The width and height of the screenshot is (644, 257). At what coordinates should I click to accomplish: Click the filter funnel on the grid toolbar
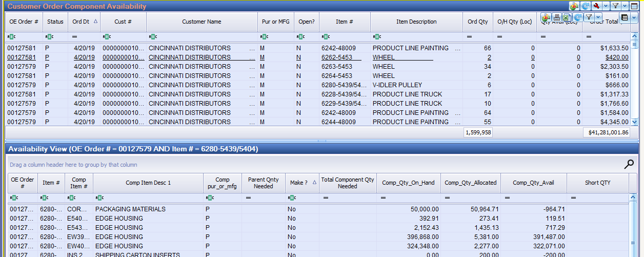(589, 17)
